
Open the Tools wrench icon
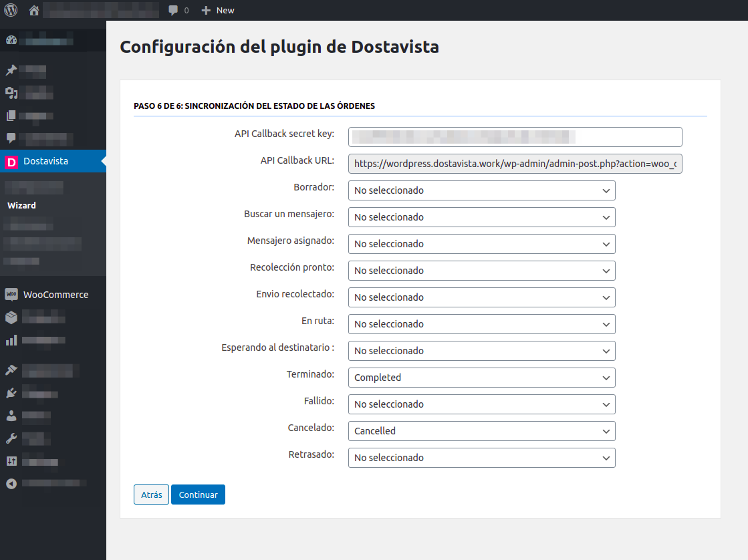[11, 438]
